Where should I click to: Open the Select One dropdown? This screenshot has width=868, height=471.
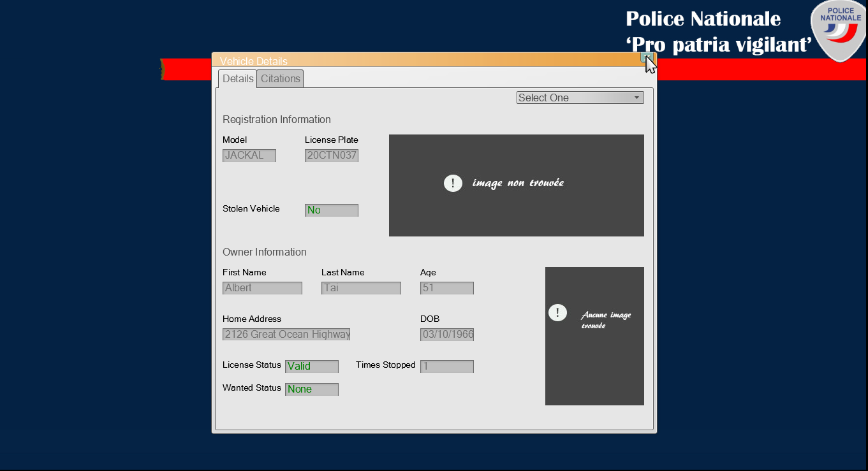tap(580, 98)
